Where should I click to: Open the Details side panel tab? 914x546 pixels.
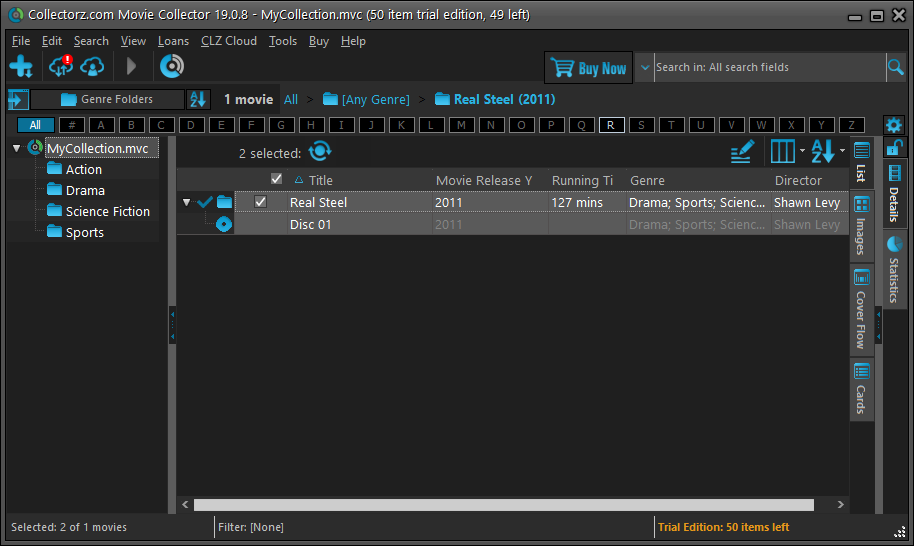[x=894, y=193]
